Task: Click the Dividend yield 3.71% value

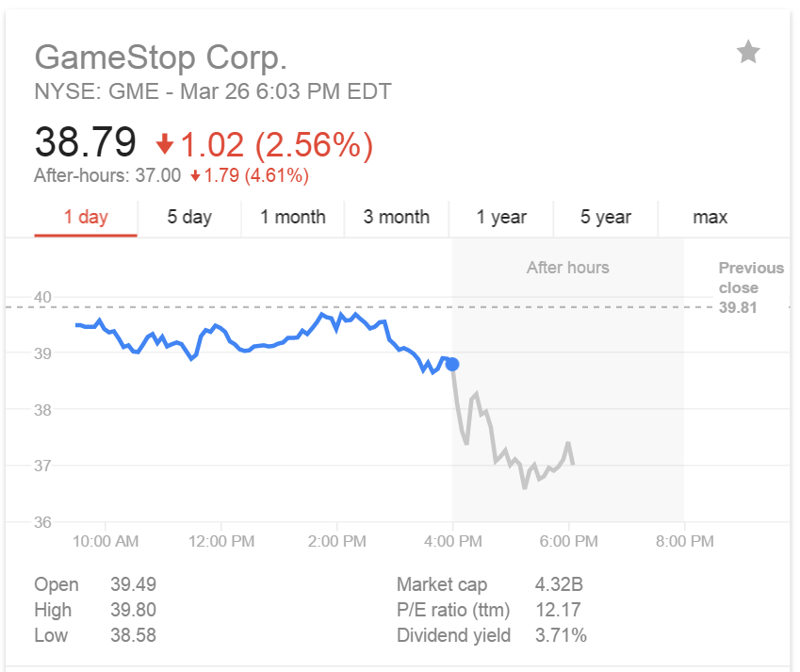Action: pos(561,635)
